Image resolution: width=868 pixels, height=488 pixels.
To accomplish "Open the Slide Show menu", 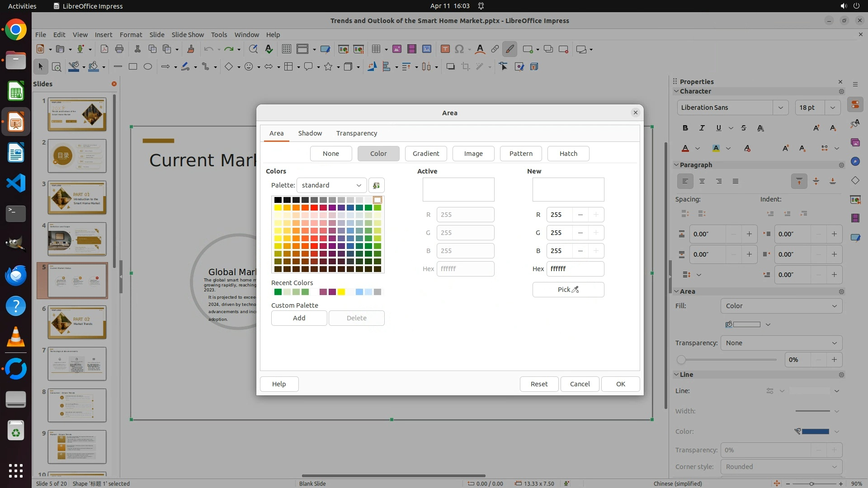I will (188, 35).
